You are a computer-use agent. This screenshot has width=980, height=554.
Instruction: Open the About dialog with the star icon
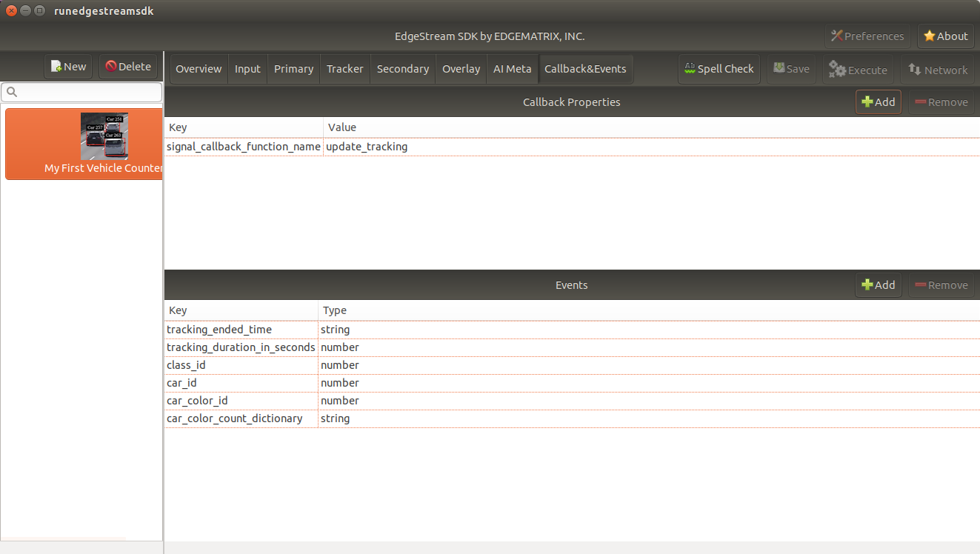pos(945,36)
